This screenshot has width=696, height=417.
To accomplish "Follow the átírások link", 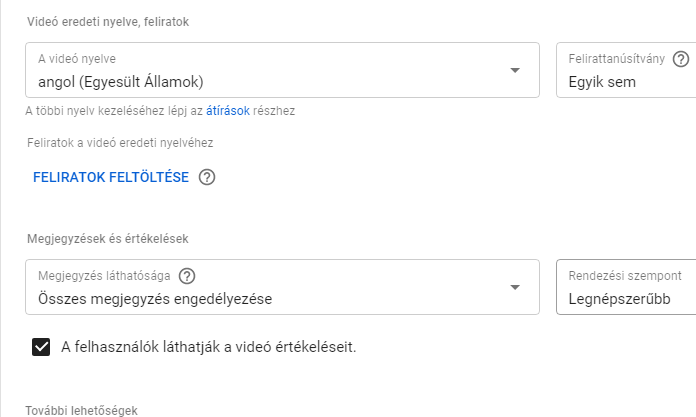I will 228,111.
